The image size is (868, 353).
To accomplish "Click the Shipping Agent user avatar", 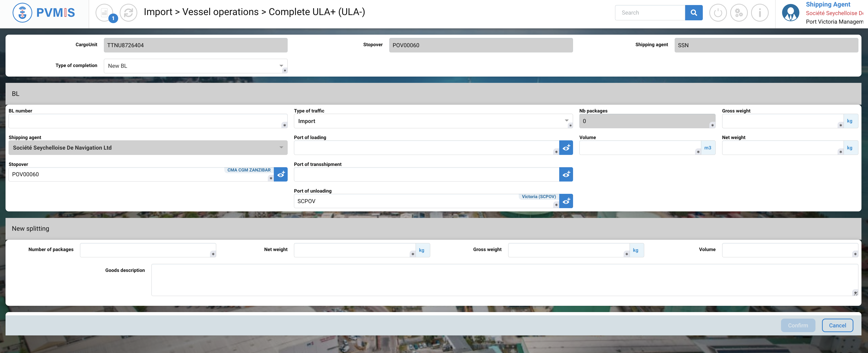I will [x=790, y=13].
